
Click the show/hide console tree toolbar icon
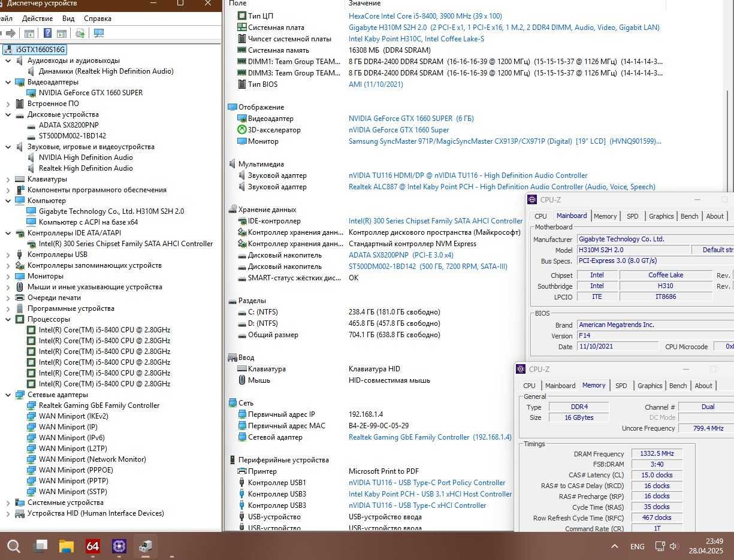coord(28,33)
